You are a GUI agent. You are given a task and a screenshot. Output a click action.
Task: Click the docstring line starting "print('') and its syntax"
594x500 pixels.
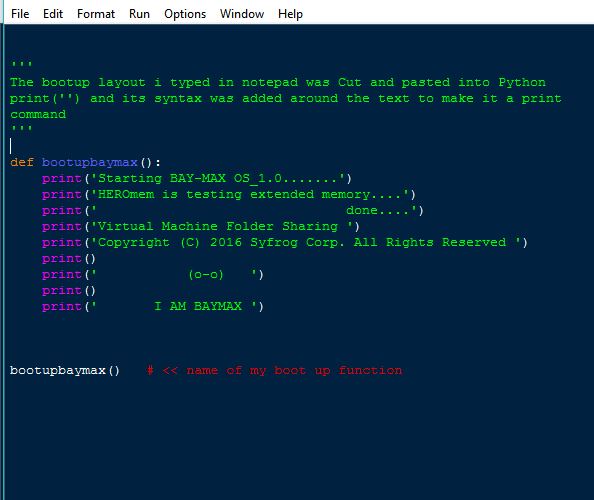[286, 98]
